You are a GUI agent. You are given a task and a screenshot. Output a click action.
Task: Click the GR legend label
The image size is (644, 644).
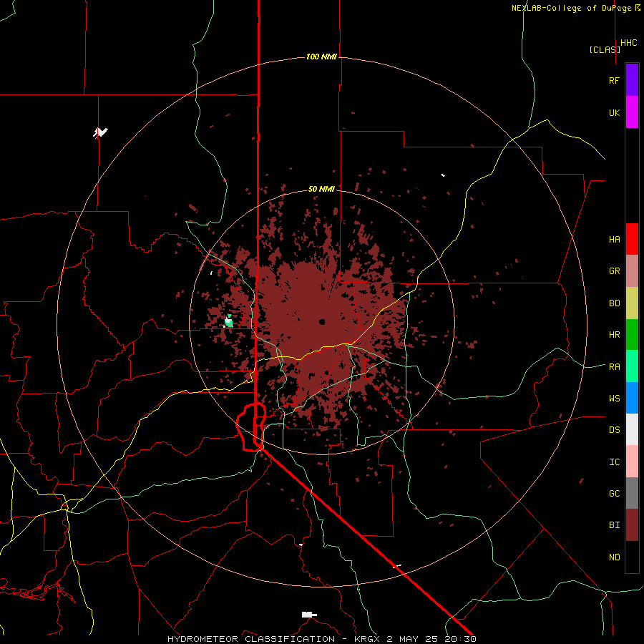click(614, 271)
